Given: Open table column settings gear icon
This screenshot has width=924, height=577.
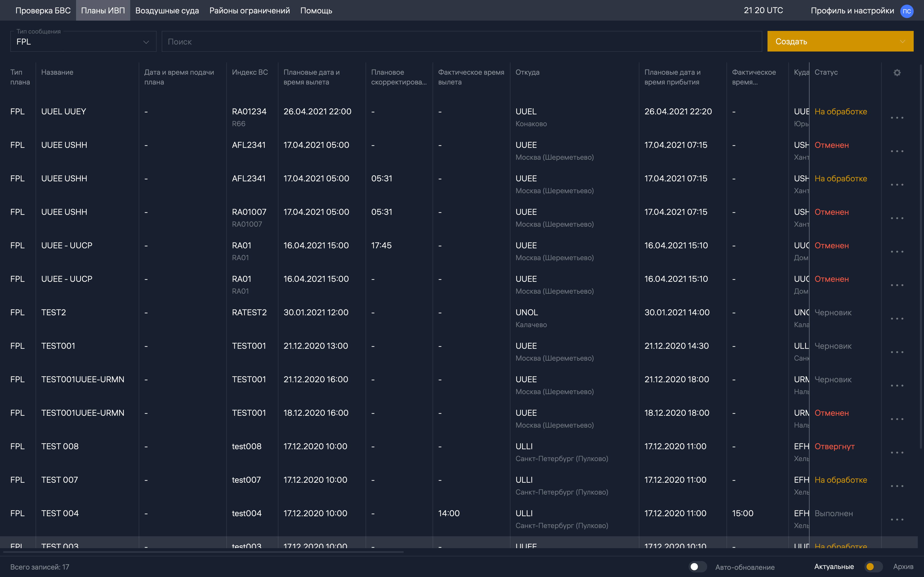Looking at the screenshot, I should click(897, 72).
